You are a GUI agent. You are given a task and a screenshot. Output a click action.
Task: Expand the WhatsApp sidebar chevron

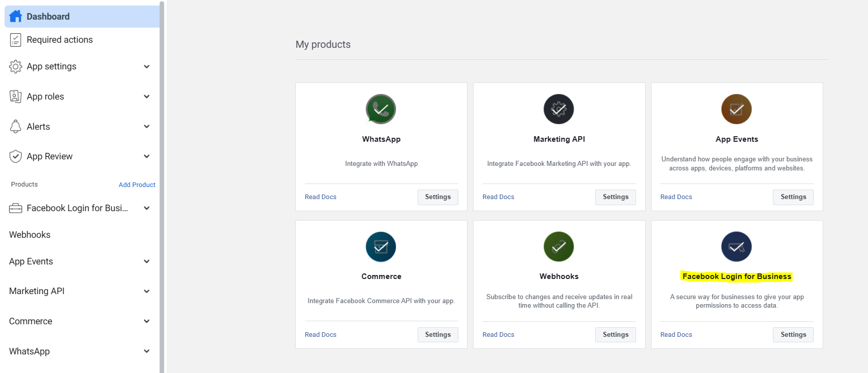tap(146, 351)
